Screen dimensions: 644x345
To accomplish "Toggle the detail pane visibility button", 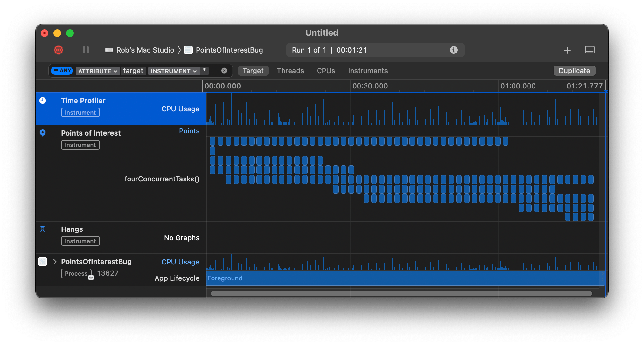I will click(x=590, y=50).
